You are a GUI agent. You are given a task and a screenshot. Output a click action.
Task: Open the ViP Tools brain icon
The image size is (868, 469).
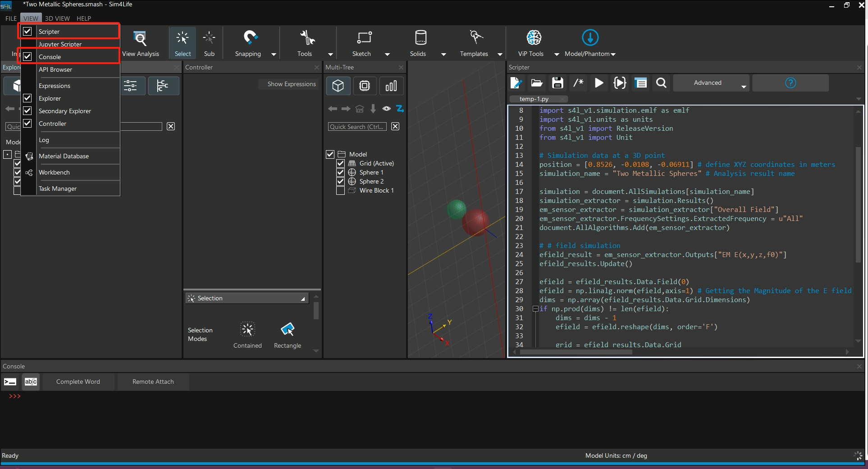click(534, 38)
